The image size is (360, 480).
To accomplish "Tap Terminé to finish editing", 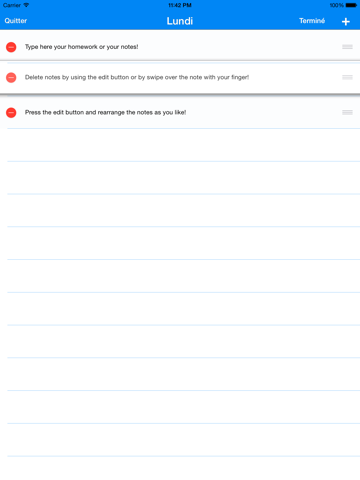I will pos(312,21).
